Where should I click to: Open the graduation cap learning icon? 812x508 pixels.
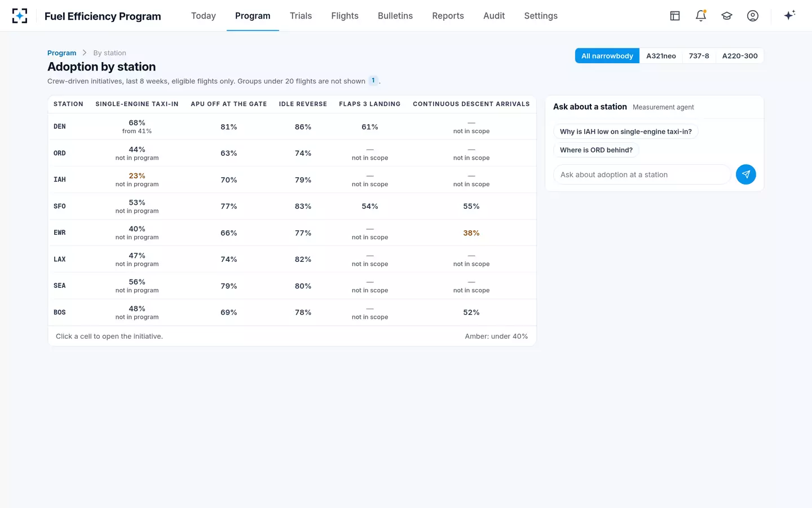coord(727,16)
